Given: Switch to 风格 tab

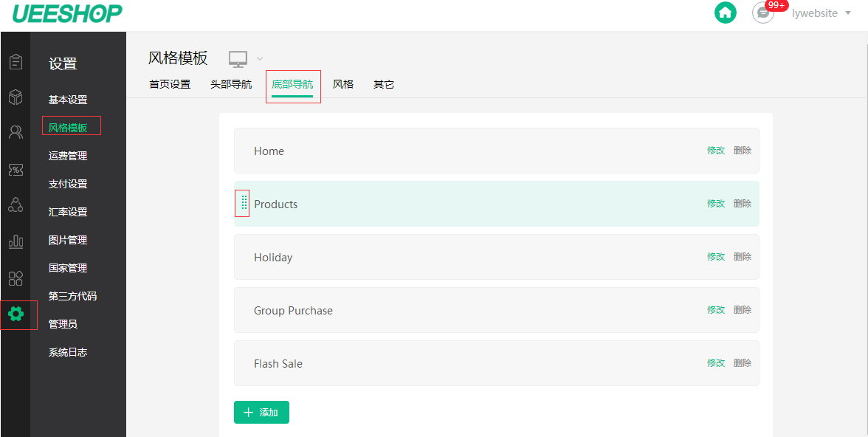Looking at the screenshot, I should tap(343, 85).
